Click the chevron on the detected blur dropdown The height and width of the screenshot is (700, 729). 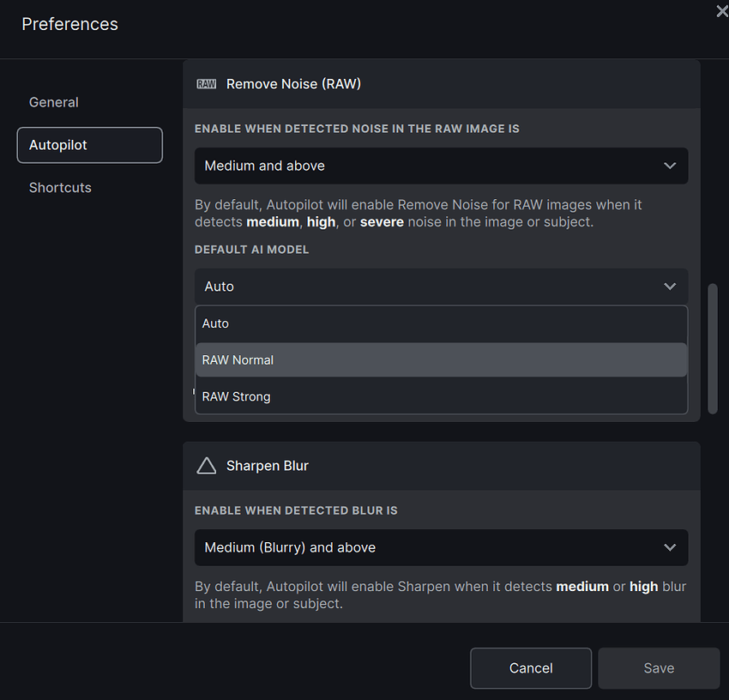tap(670, 547)
